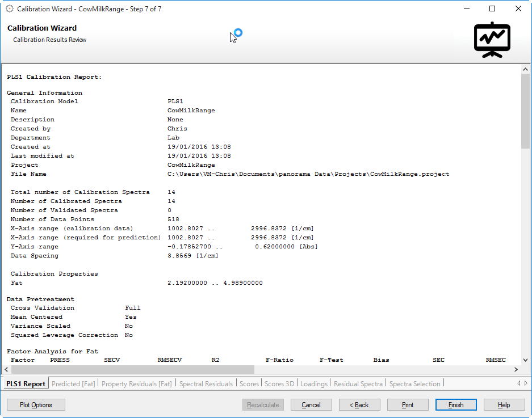532x418 pixels.
Task: Open the Scores tab
Action: (249, 384)
